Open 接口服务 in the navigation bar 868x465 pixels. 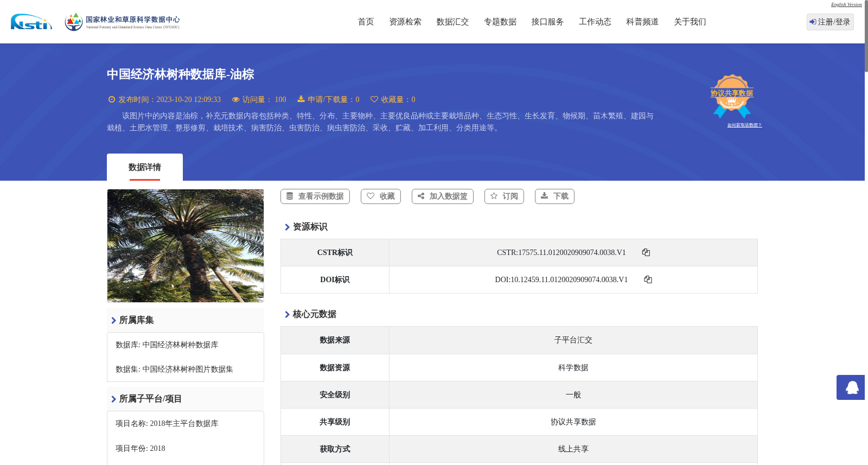click(x=547, y=22)
